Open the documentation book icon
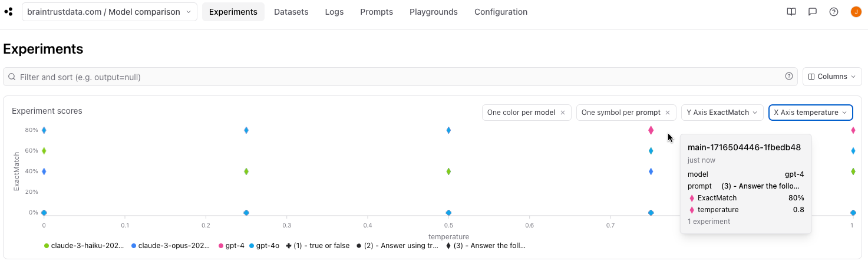868x264 pixels. 791,12
